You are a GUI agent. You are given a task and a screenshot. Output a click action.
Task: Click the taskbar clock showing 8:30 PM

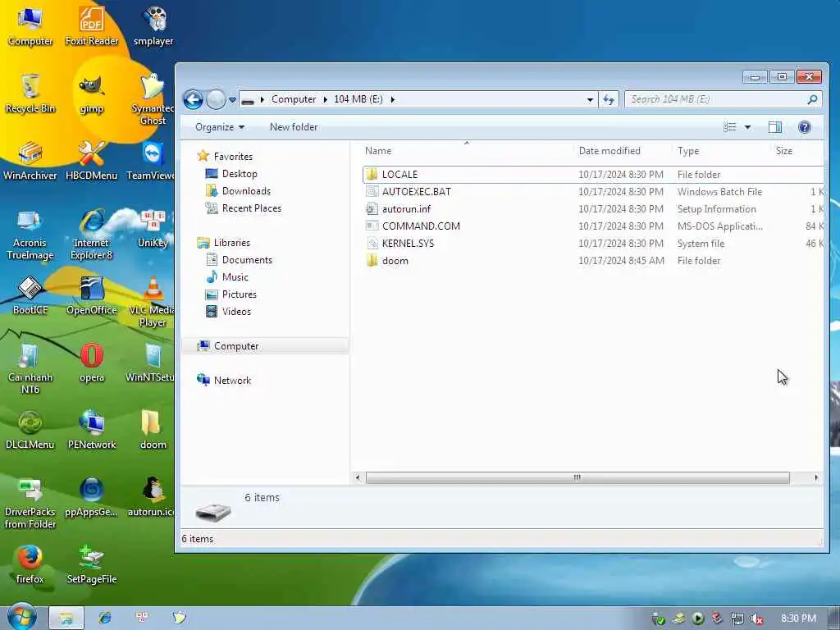click(798, 619)
